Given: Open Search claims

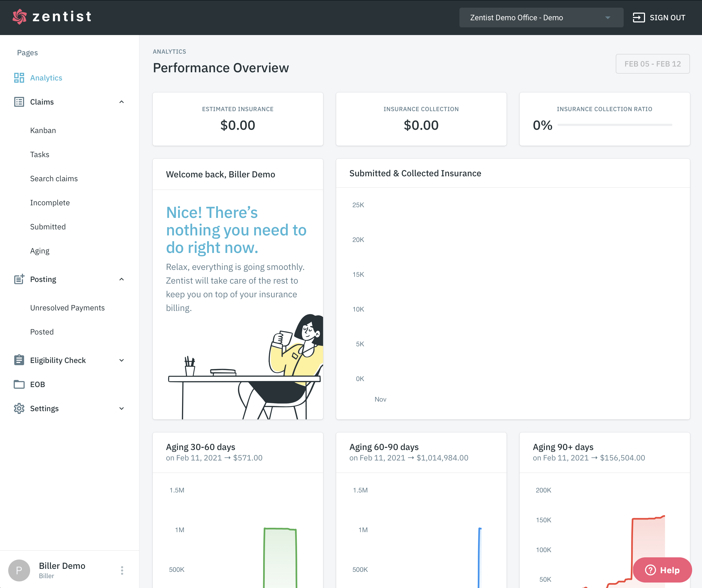Looking at the screenshot, I should click(54, 178).
